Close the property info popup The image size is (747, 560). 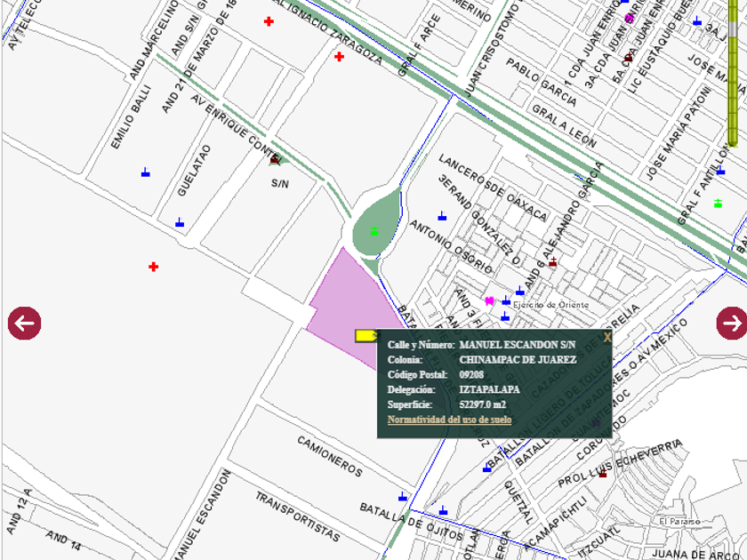(x=607, y=338)
